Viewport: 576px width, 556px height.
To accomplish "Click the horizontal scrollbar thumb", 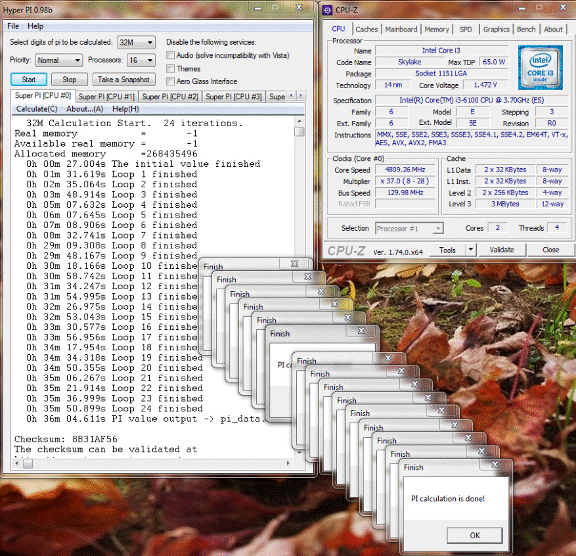I will (28, 464).
